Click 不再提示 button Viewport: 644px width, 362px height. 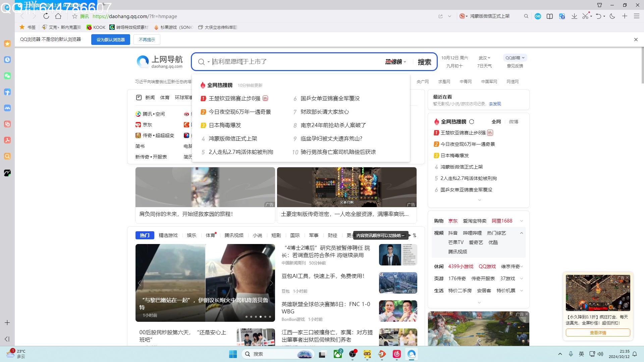tap(147, 40)
